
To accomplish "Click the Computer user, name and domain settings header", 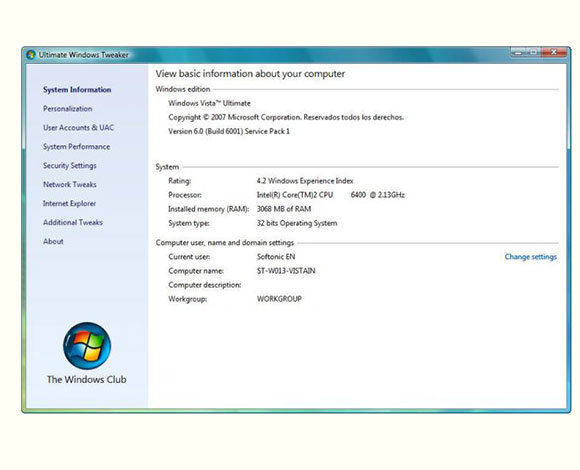I will (225, 243).
